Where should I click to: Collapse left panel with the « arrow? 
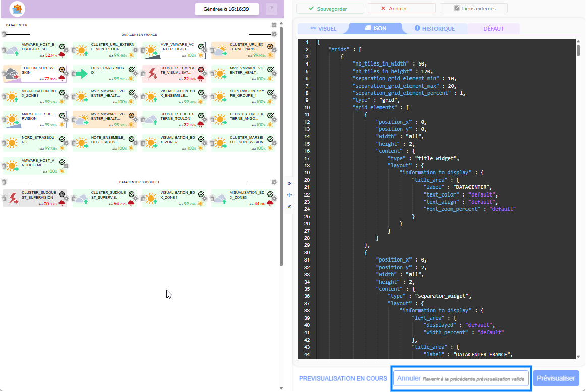point(289,207)
